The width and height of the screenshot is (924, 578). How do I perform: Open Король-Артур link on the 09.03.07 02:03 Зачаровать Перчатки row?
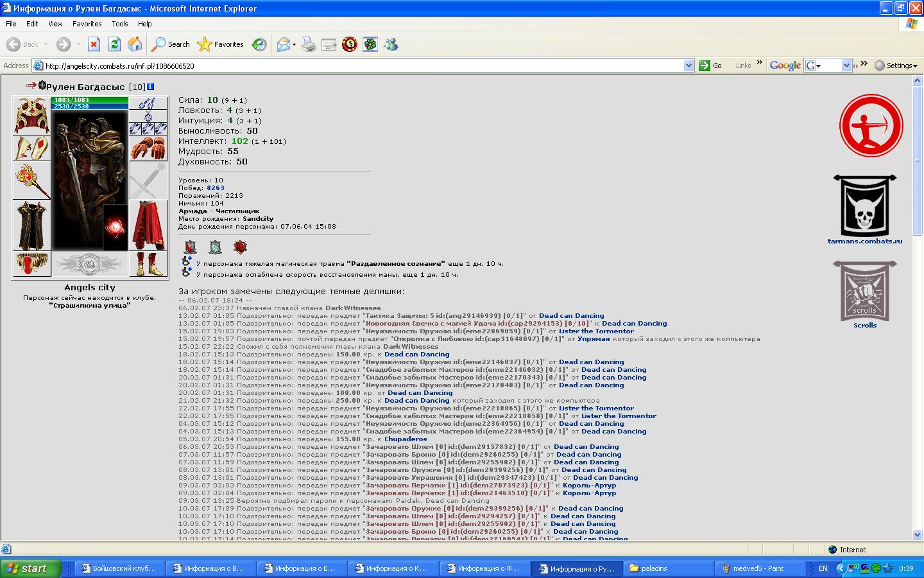point(589,486)
